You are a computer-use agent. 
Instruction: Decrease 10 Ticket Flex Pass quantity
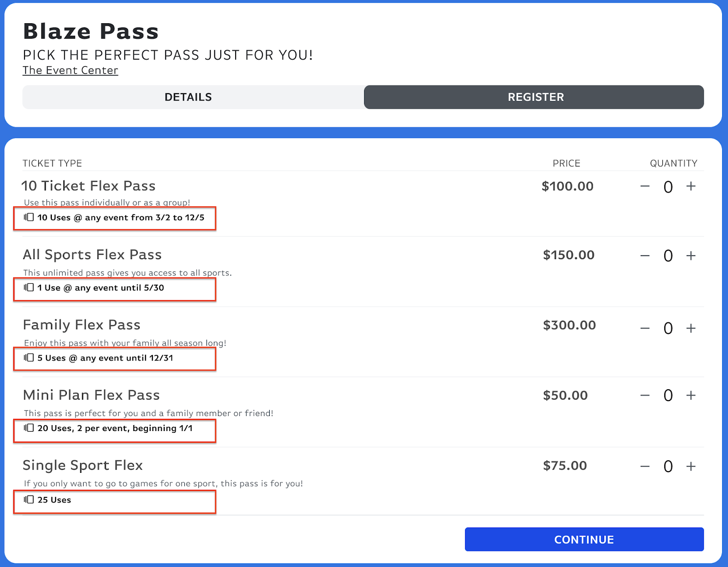645,186
